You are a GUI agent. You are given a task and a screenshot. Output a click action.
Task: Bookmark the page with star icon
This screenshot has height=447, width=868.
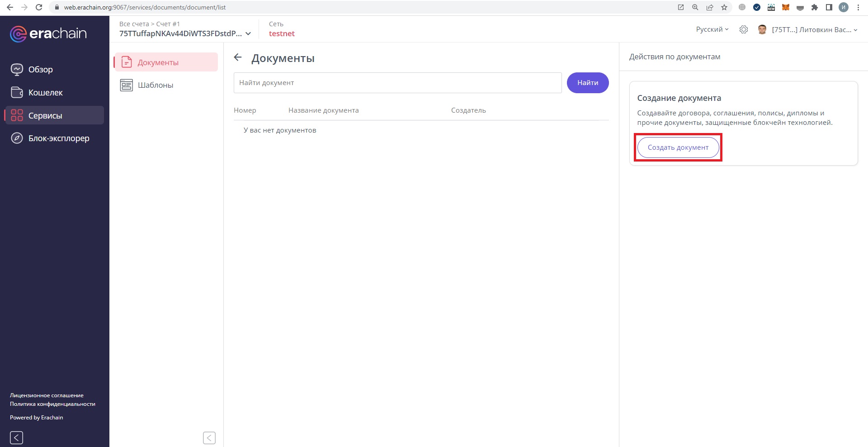[724, 7]
